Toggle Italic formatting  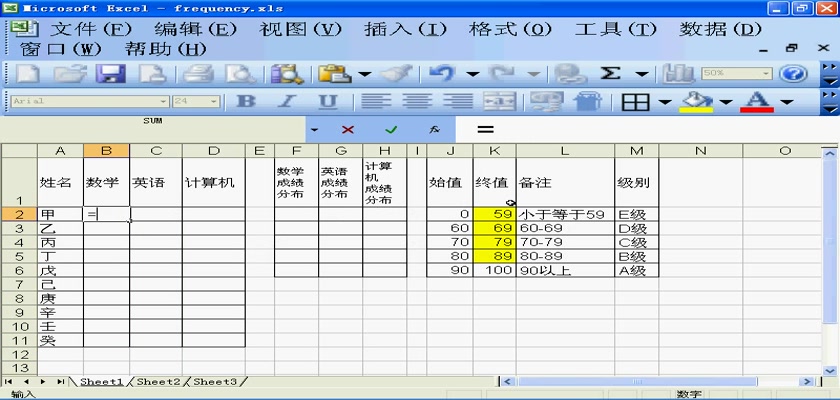click(287, 102)
